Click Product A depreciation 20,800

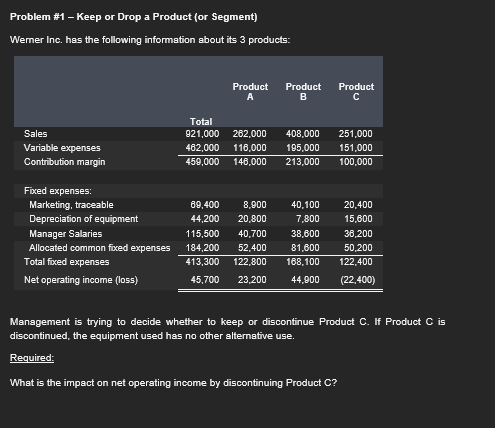pos(252,219)
